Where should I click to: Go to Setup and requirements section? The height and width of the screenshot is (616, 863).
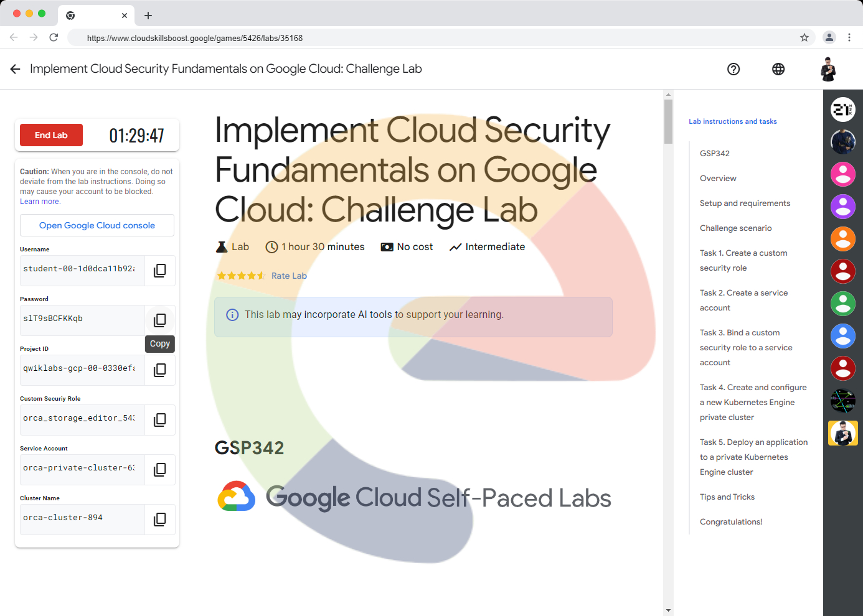[x=745, y=203]
